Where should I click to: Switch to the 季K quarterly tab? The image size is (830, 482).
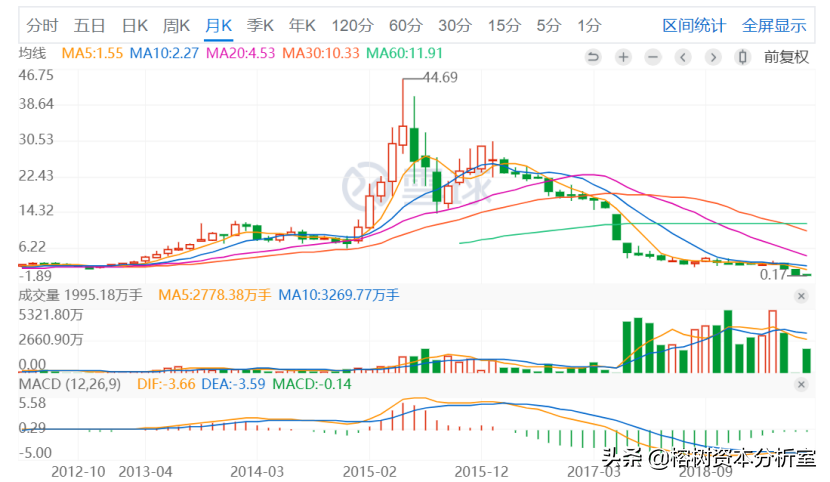pyautogui.click(x=260, y=25)
